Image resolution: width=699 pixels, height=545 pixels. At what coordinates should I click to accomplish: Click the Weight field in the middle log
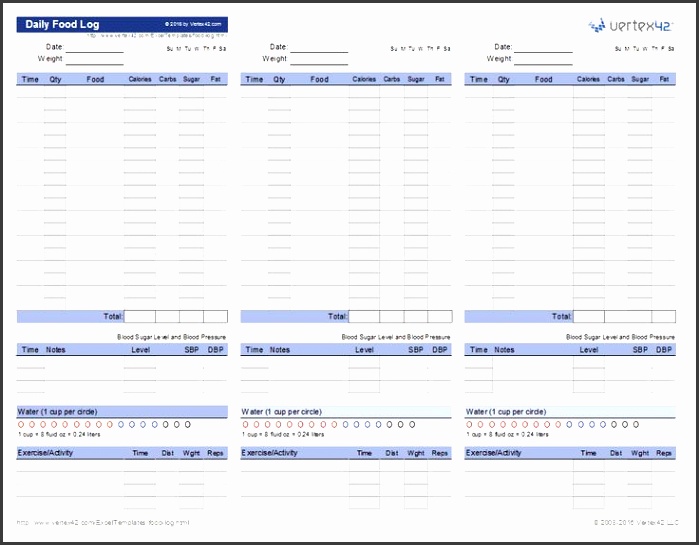pyautogui.click(x=318, y=59)
